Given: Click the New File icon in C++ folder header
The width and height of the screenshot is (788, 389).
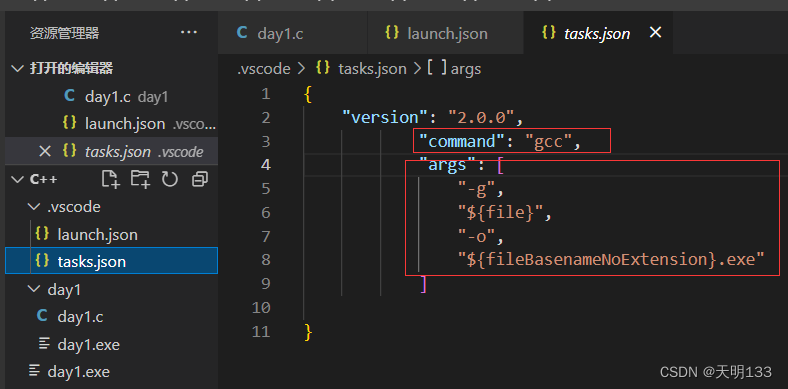Looking at the screenshot, I should pos(111,179).
